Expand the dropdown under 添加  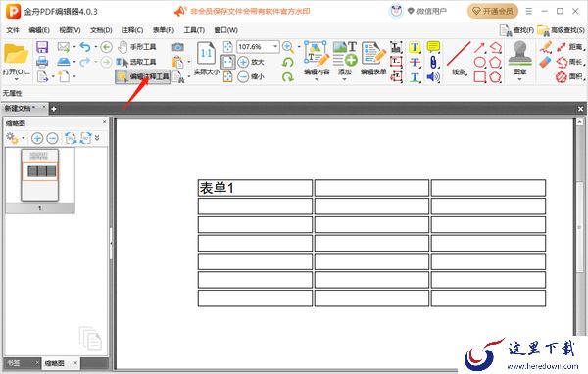point(344,79)
